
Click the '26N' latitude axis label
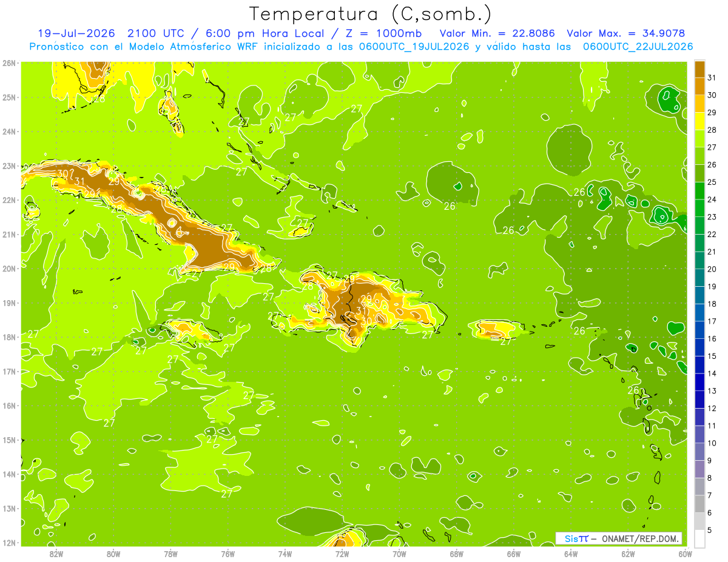[8, 62]
